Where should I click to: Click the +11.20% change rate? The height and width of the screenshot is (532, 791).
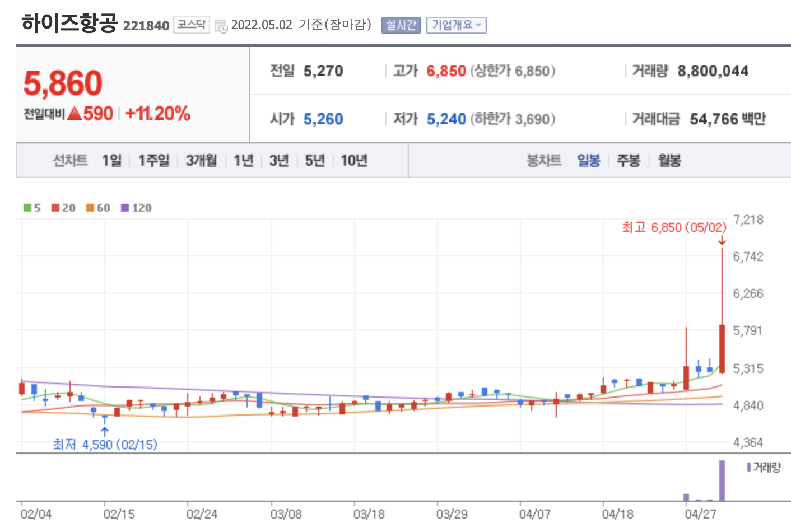(x=157, y=114)
